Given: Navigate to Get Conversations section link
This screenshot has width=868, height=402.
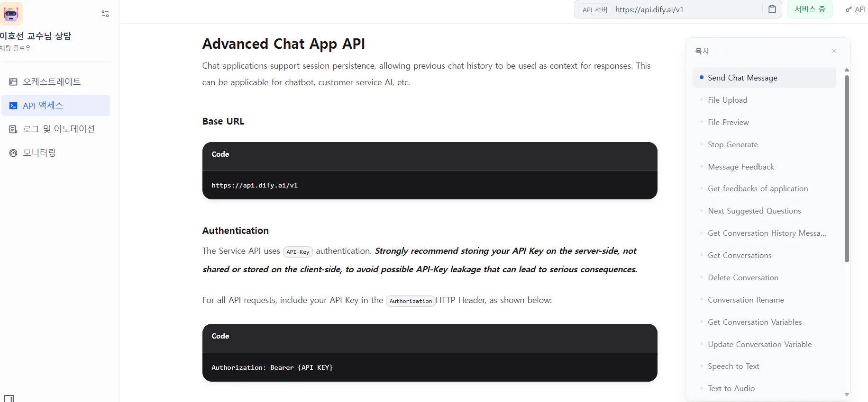Looking at the screenshot, I should pyautogui.click(x=740, y=255).
